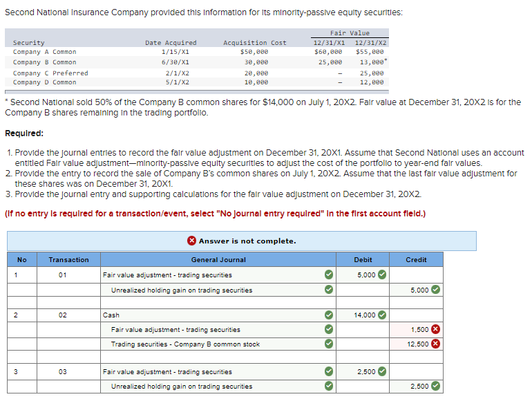The width and height of the screenshot is (532, 408).
Task: Click the 12,500 credit amount field
Action: (x=416, y=344)
